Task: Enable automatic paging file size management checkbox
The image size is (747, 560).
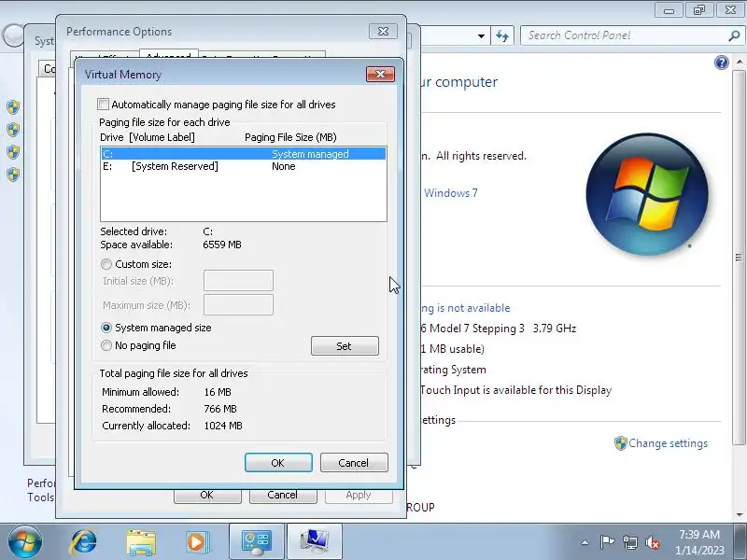Action: coord(103,105)
